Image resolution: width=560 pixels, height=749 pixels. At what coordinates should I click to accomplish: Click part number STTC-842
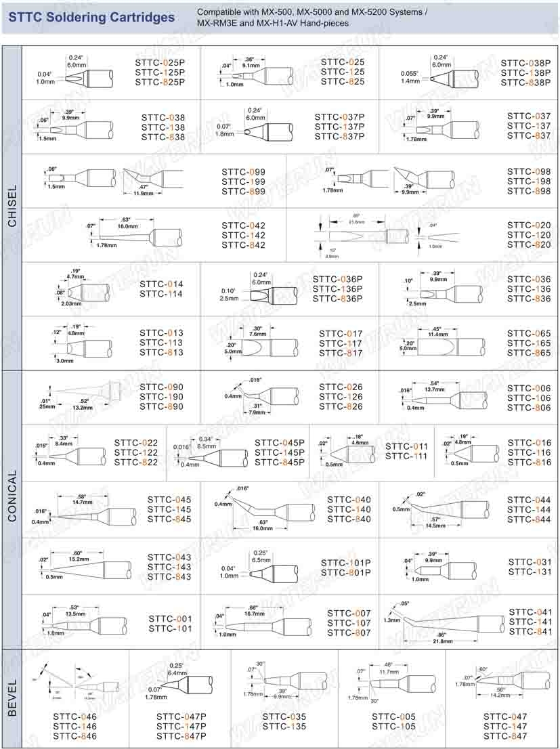pyautogui.click(x=243, y=245)
